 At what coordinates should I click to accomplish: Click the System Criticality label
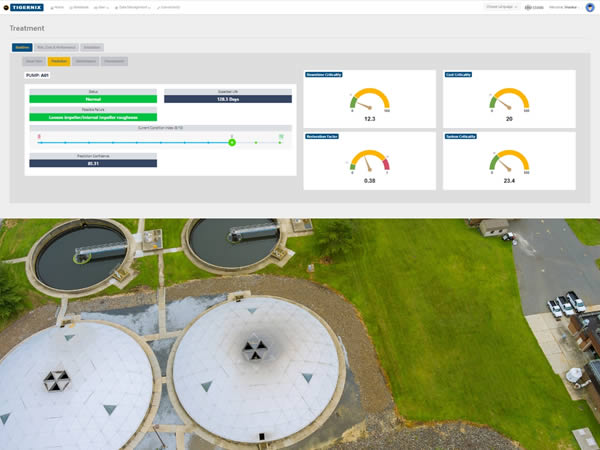(460, 136)
